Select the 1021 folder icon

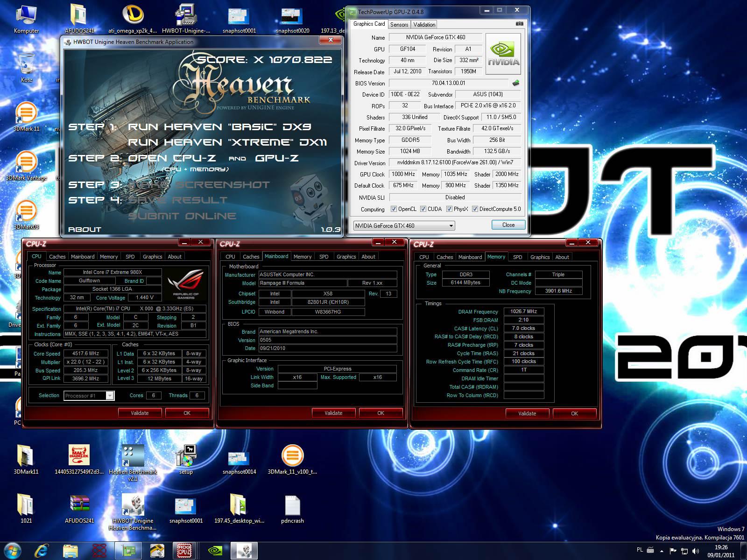pos(26,509)
